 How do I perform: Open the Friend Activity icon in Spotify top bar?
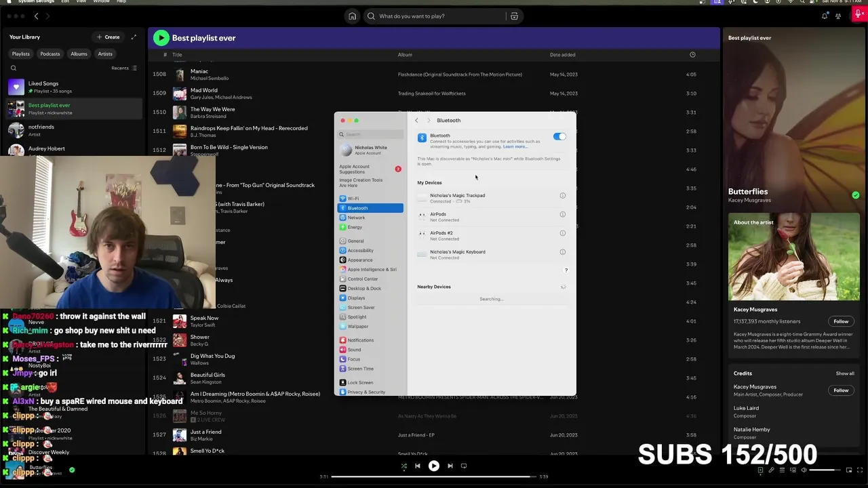(x=838, y=16)
